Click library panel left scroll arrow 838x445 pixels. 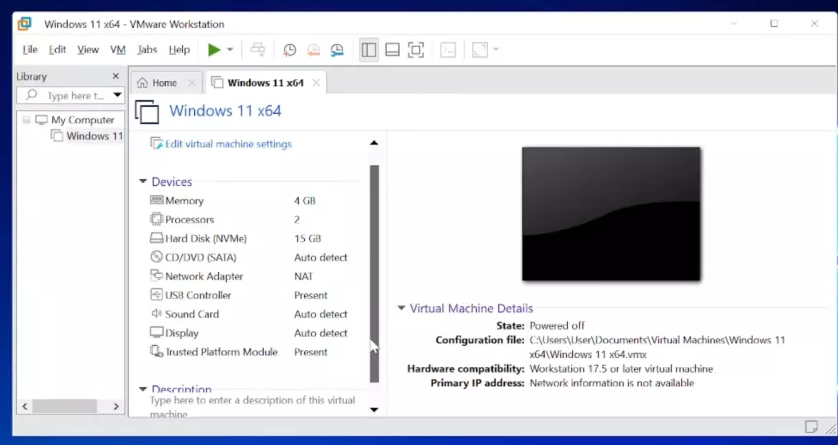25,407
